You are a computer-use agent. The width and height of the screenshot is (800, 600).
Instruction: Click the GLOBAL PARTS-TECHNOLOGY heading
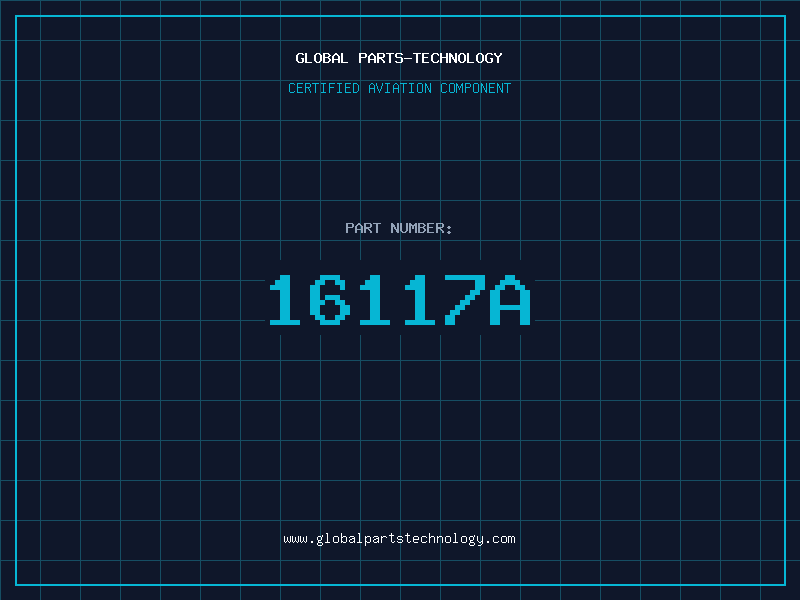point(399,58)
